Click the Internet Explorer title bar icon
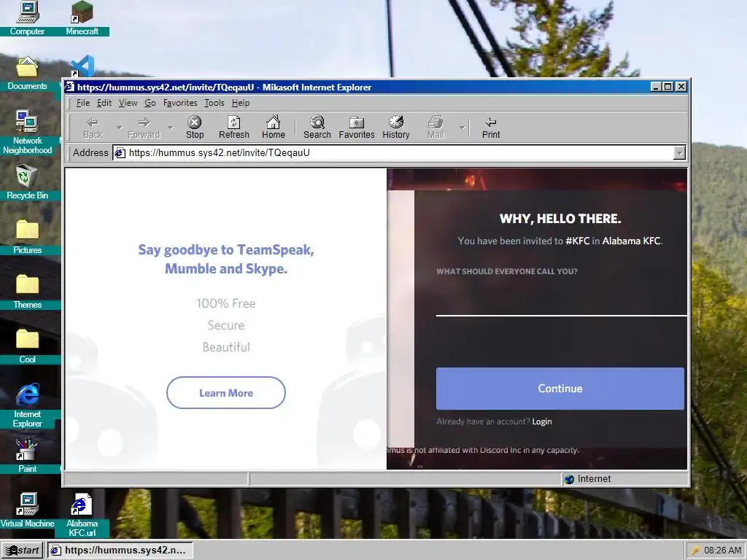The height and width of the screenshot is (560, 747). click(70, 87)
